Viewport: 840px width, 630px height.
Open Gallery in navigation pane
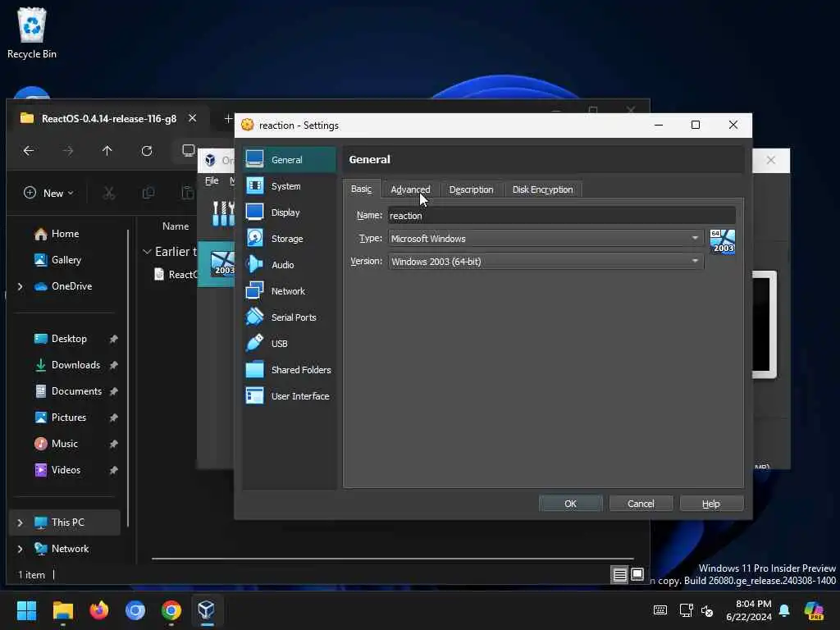[66, 260]
